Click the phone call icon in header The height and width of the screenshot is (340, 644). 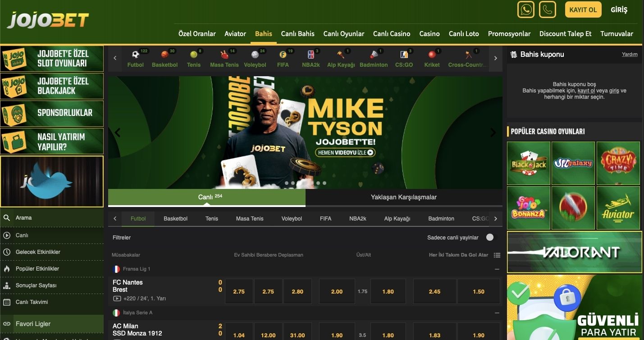(548, 9)
